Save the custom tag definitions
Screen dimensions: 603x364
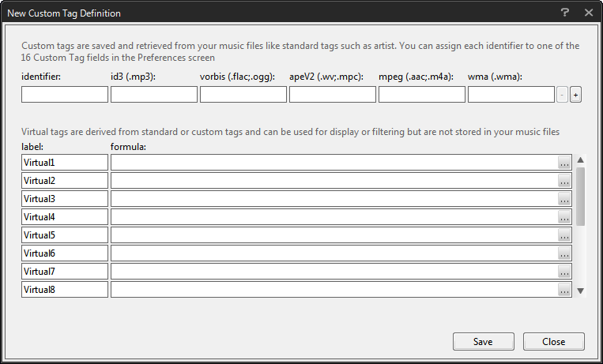pyautogui.click(x=483, y=342)
